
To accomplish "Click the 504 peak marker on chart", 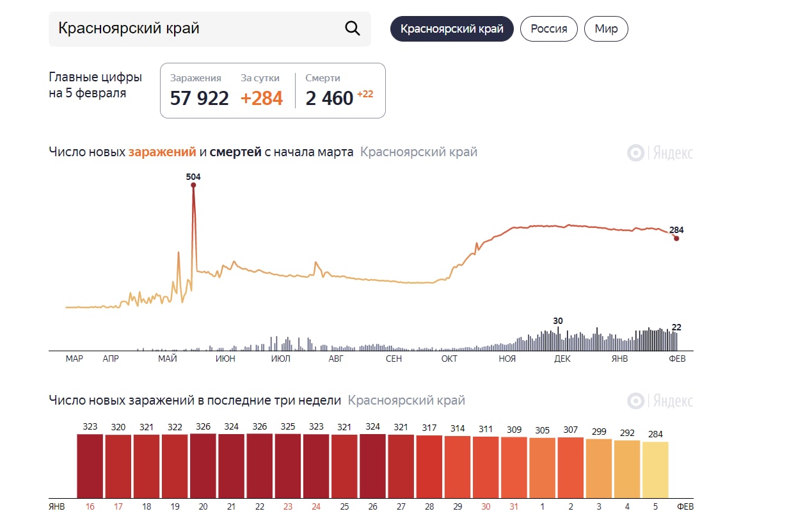I will pos(193,185).
